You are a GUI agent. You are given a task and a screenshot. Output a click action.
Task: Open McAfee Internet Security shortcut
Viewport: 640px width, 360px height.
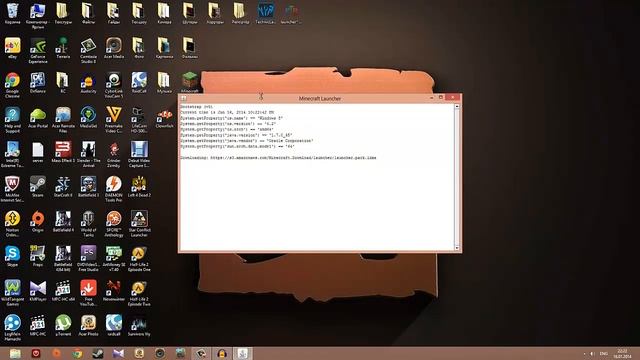(13, 189)
